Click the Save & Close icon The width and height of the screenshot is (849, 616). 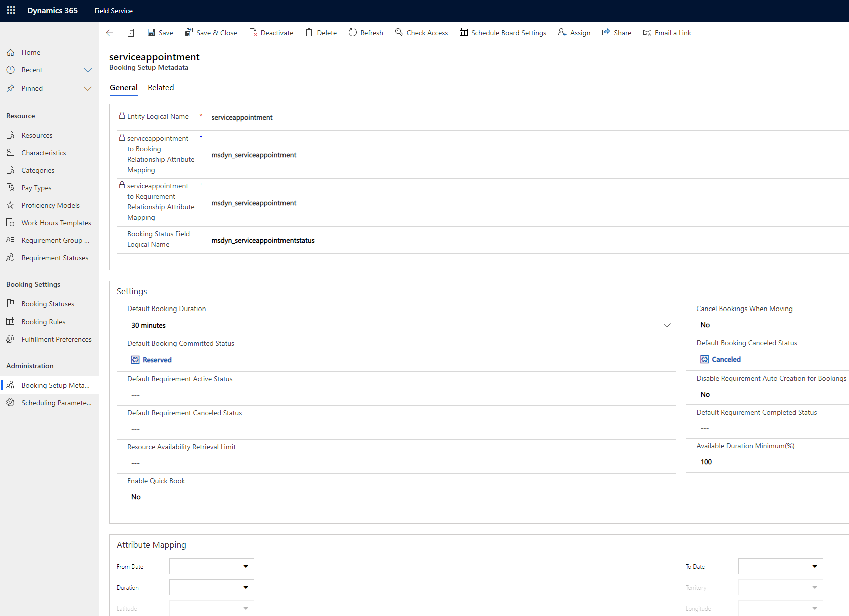click(x=189, y=32)
